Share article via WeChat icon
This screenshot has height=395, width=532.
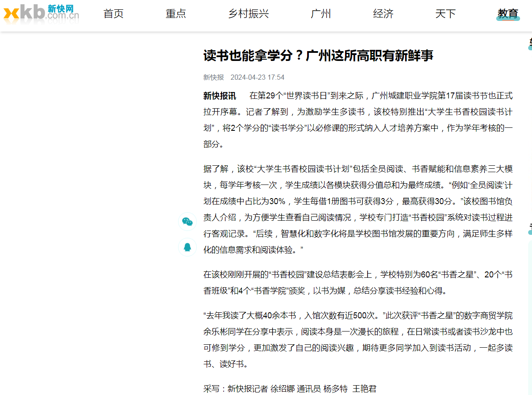[x=187, y=222]
